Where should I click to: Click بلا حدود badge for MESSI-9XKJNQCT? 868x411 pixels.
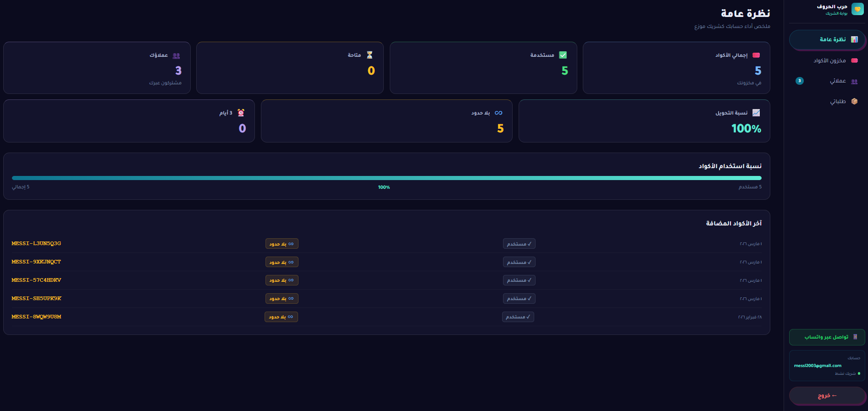click(x=282, y=262)
